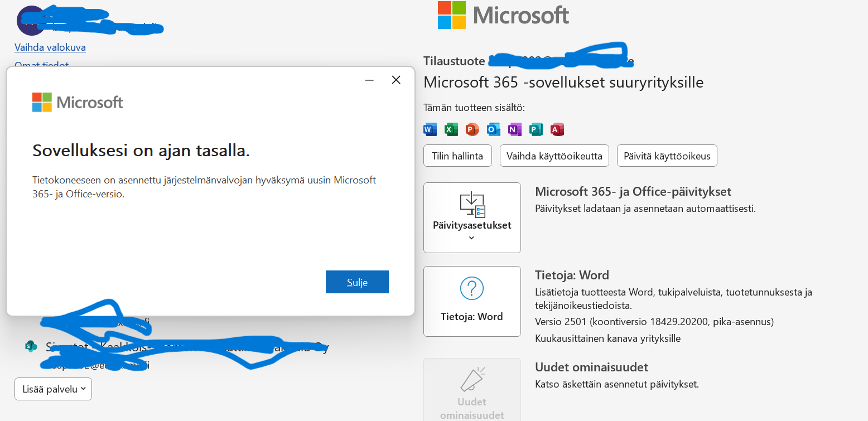Viewport: 868px width, 421px height.
Task: Click the Outlook app icon
Action: coord(494,129)
